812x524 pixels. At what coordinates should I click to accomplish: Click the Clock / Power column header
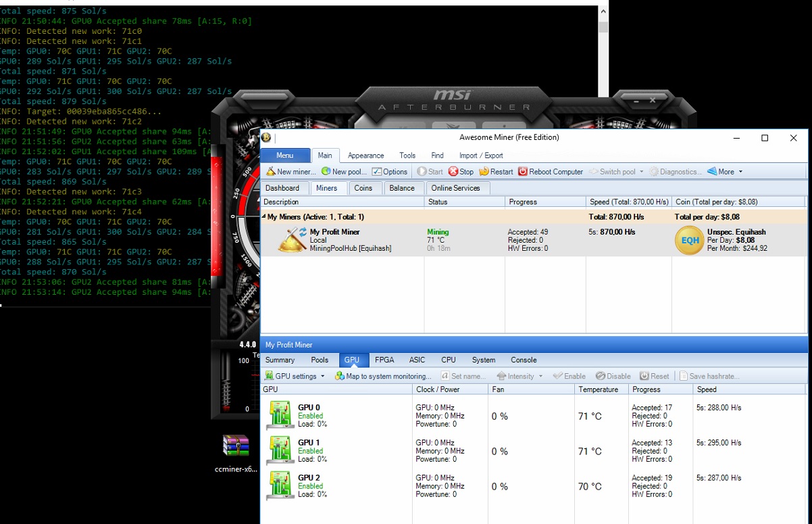click(450, 389)
